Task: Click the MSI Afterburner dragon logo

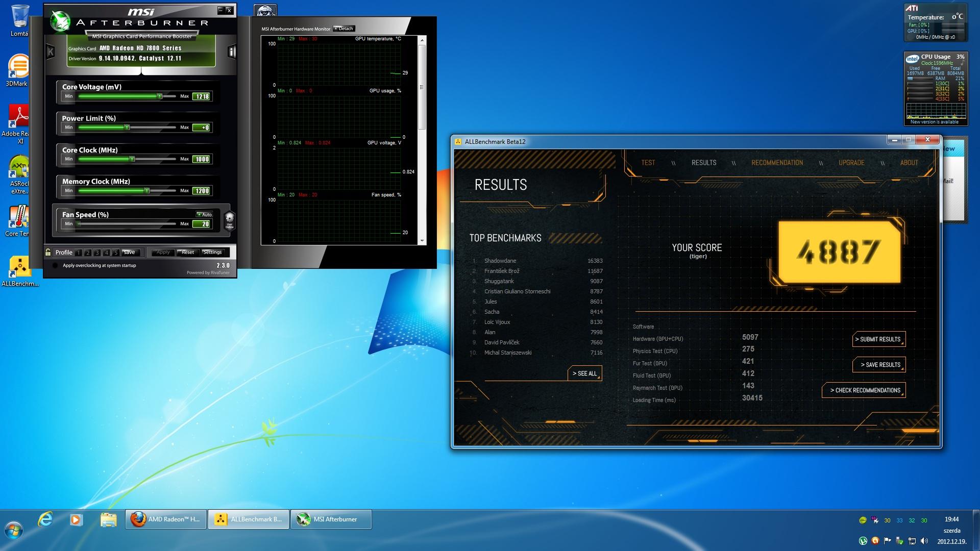Action: [60, 21]
